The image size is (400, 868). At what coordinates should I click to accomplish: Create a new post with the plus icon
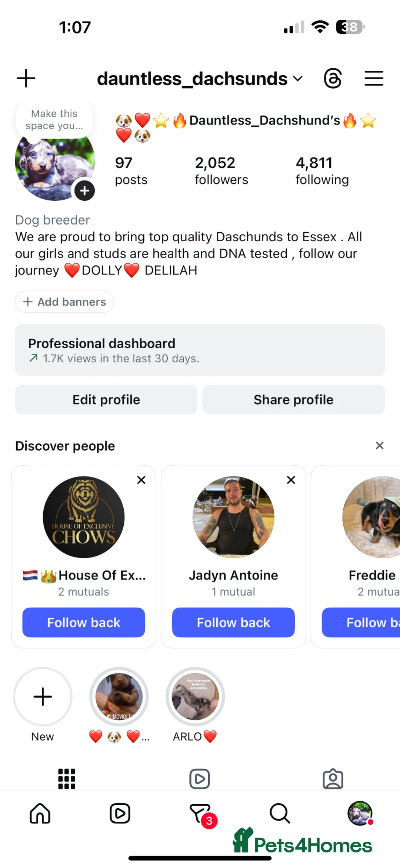tap(26, 78)
